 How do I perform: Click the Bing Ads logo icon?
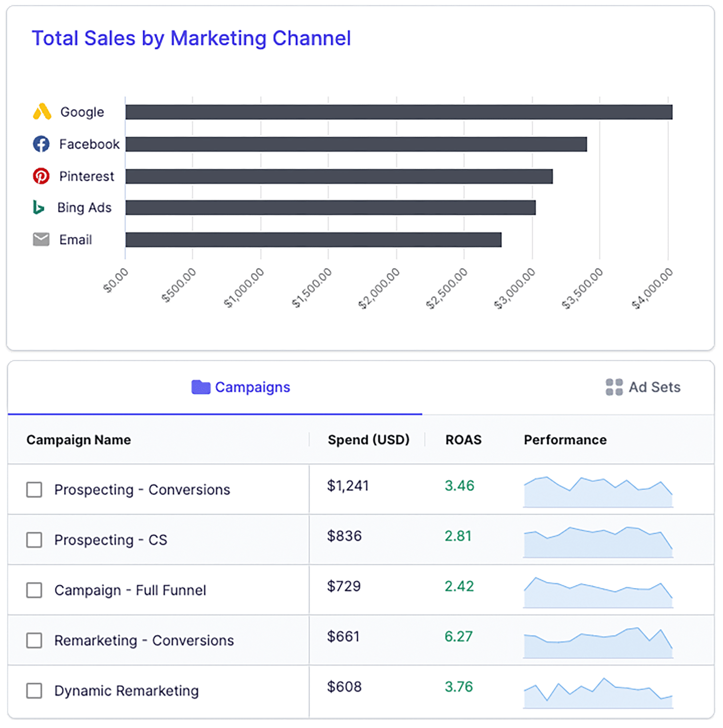coord(39,207)
